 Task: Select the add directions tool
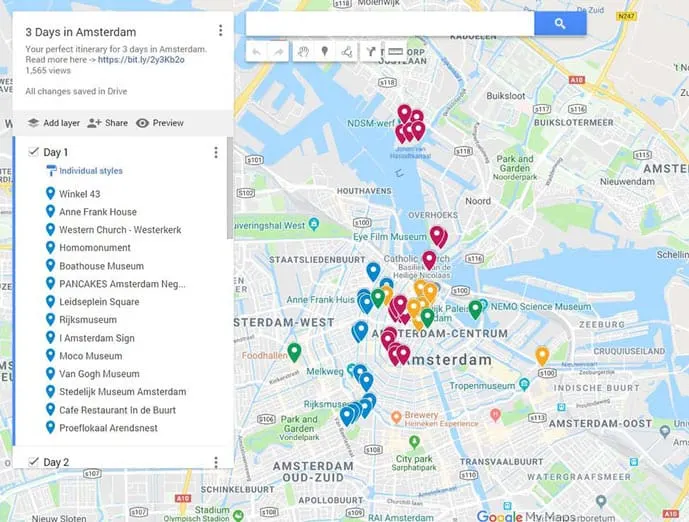370,52
